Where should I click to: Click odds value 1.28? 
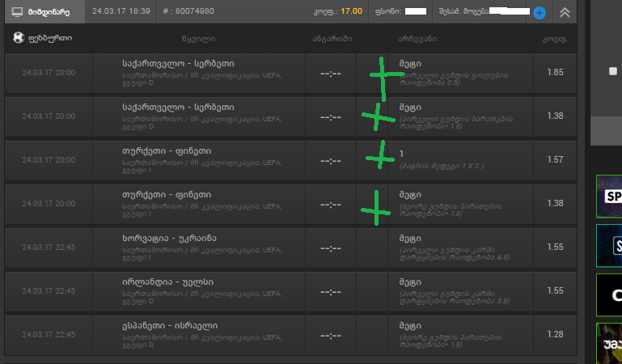pos(555,334)
